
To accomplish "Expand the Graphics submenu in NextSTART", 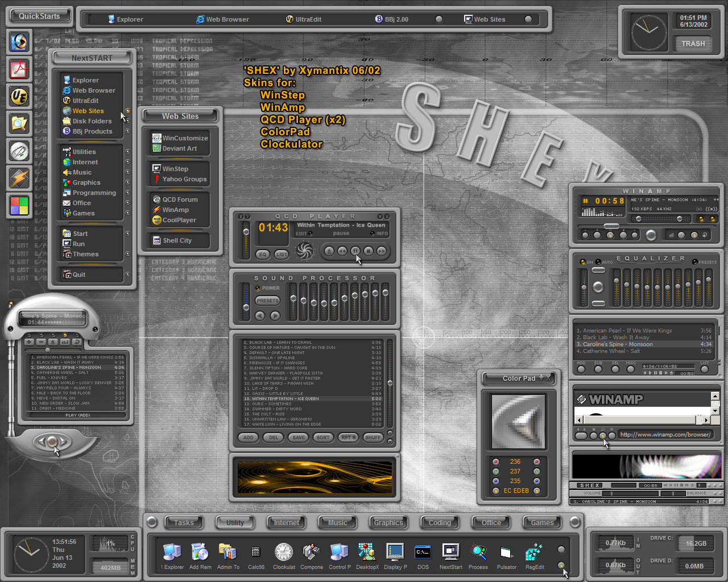I will (127, 182).
